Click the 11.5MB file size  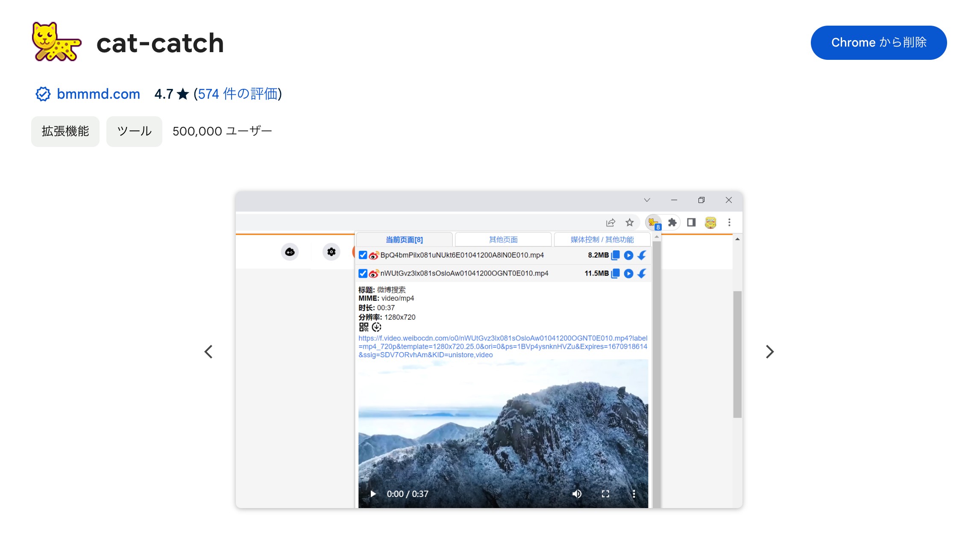[x=596, y=273]
